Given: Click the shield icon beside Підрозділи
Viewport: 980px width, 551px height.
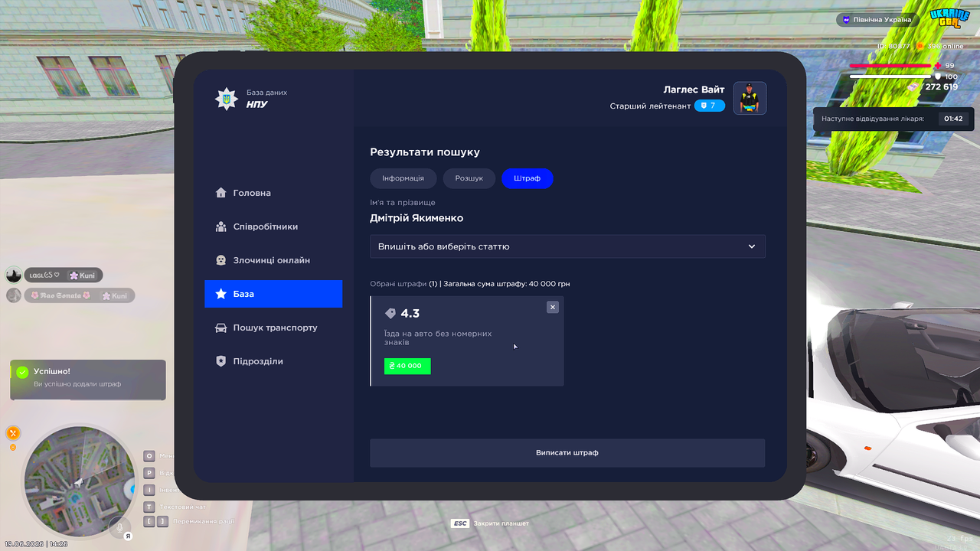Looking at the screenshot, I should [x=221, y=361].
